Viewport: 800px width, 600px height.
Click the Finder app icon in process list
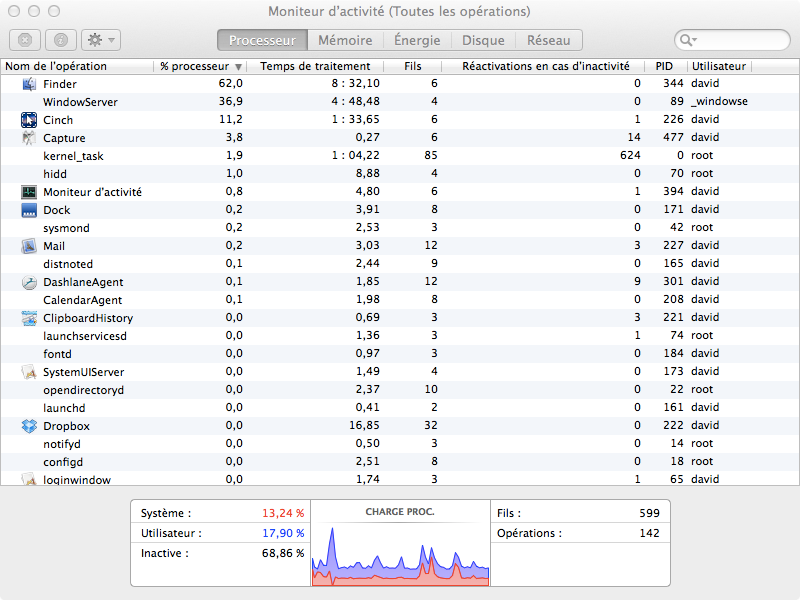[x=29, y=84]
